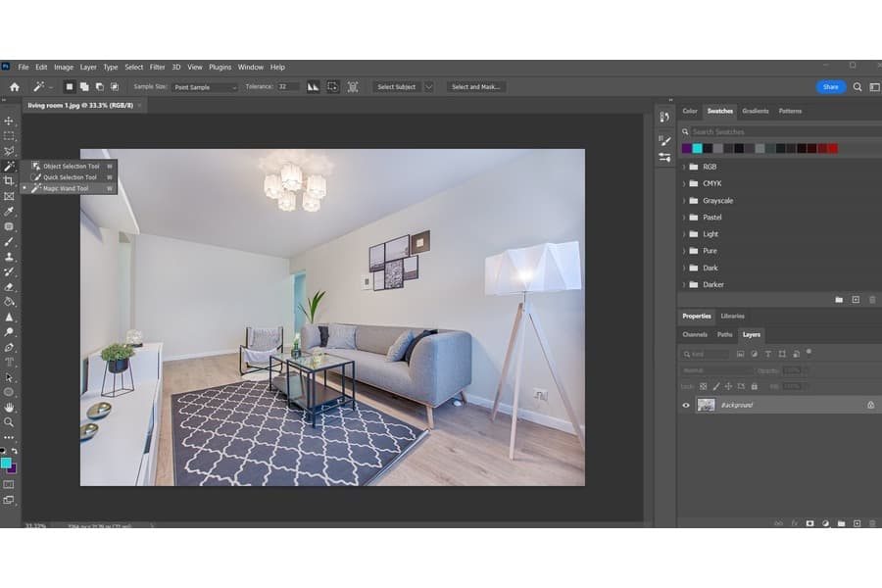The height and width of the screenshot is (588, 882).
Task: Go to the Home screen
Action: click(x=15, y=86)
